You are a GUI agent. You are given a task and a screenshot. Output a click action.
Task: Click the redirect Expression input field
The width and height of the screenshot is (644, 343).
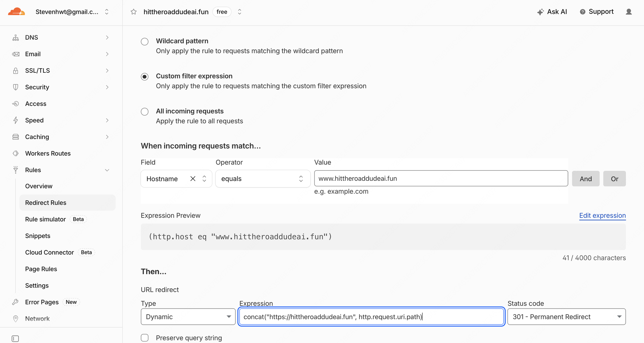[371, 317]
